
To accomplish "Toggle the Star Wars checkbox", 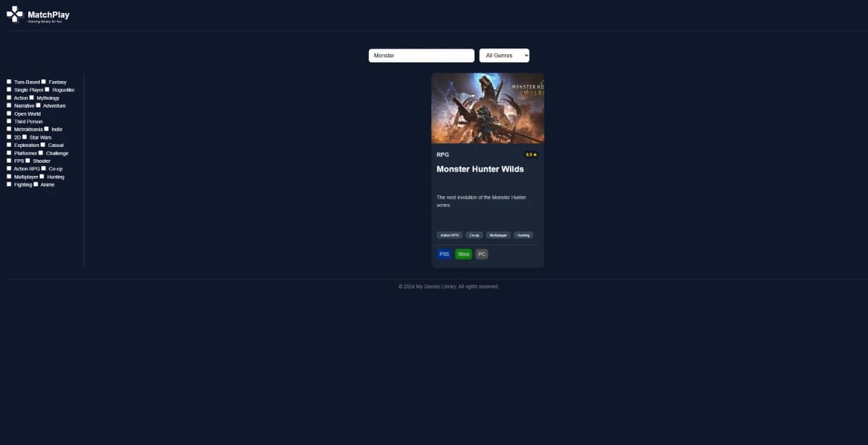I will click(x=25, y=137).
